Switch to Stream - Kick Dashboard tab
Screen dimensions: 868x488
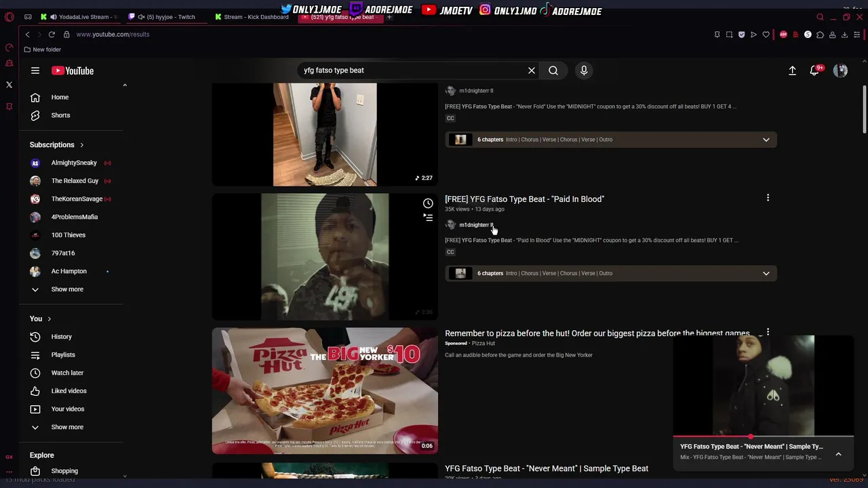(x=252, y=17)
